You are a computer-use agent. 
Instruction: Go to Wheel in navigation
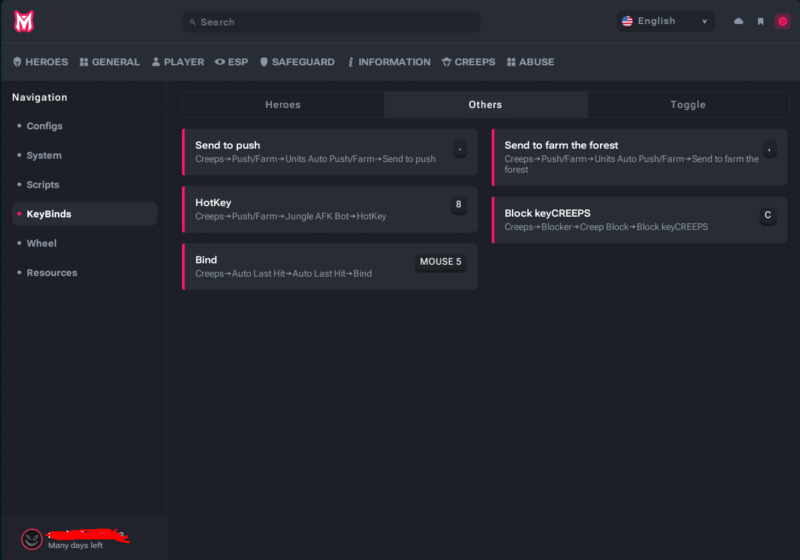point(41,243)
